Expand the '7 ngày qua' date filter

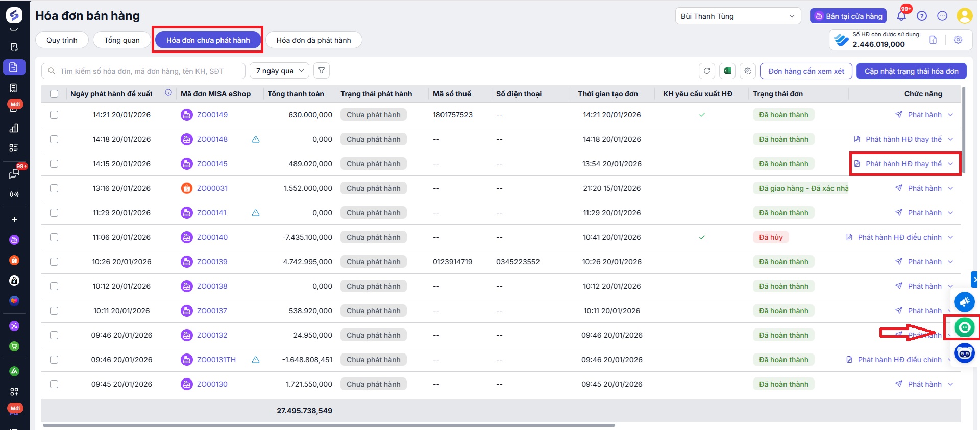tap(280, 71)
